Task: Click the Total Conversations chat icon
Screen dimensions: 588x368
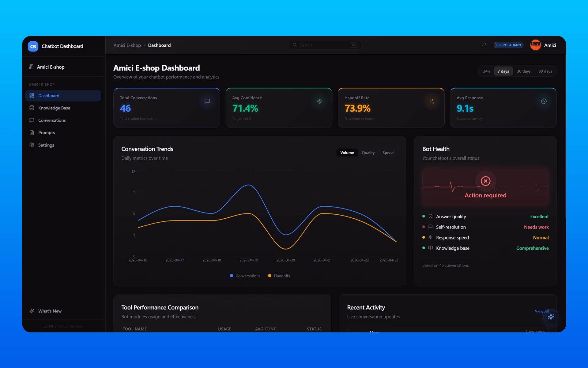Action: (207, 101)
